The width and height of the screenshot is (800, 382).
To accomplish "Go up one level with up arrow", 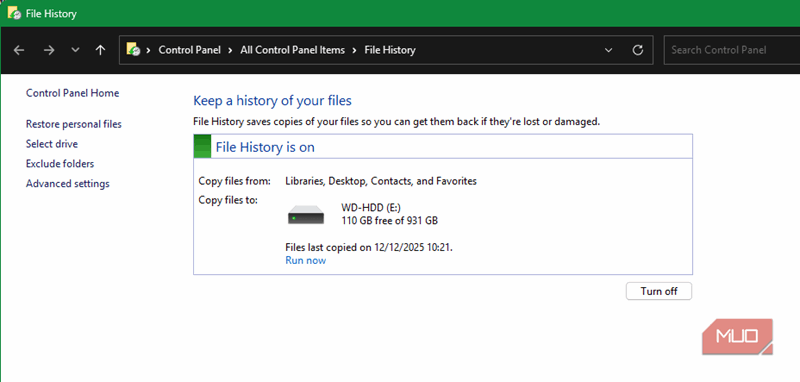I will (101, 50).
